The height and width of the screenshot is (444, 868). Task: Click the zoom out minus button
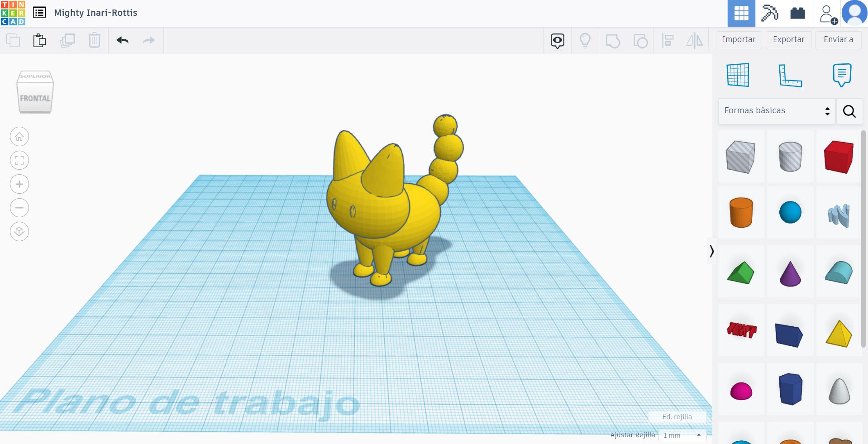coord(19,208)
